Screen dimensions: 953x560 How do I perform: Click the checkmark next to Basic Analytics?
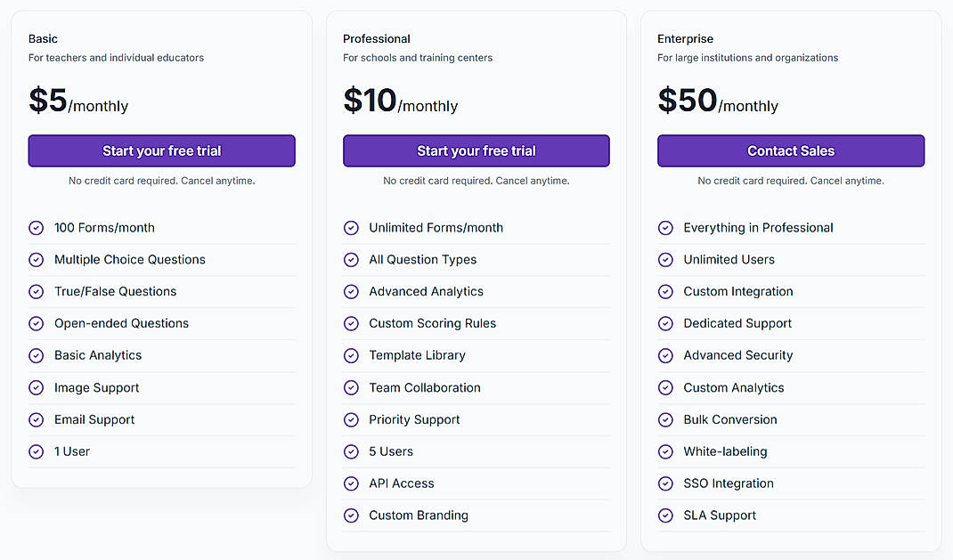pos(37,355)
